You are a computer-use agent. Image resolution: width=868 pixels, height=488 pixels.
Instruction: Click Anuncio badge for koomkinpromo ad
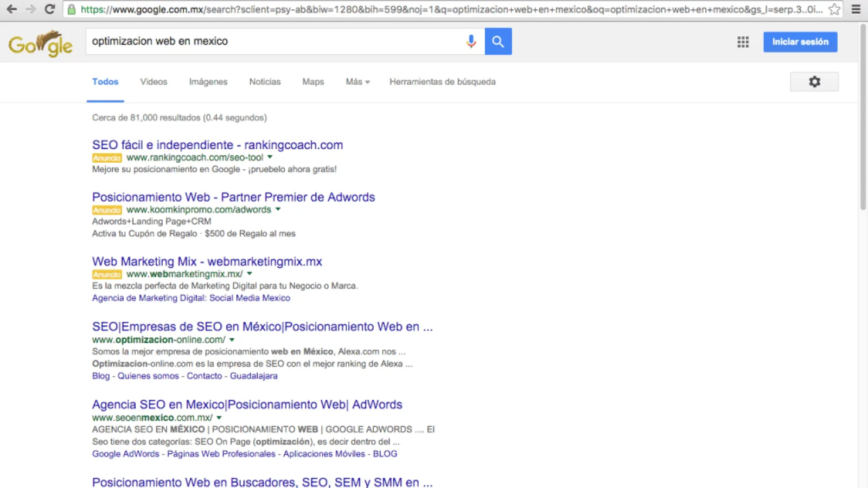point(107,210)
